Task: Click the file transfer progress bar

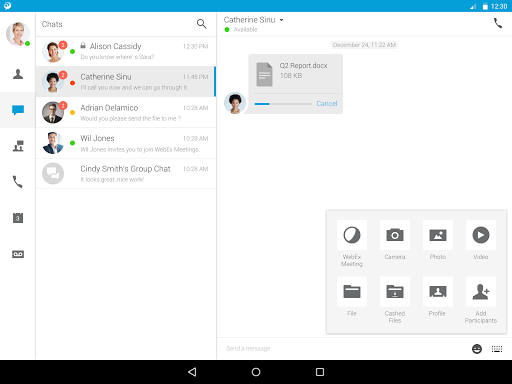Action: 283,104
